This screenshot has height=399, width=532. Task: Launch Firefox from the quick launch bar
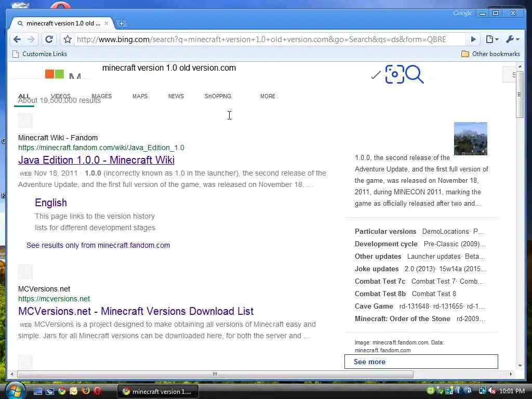click(86, 391)
